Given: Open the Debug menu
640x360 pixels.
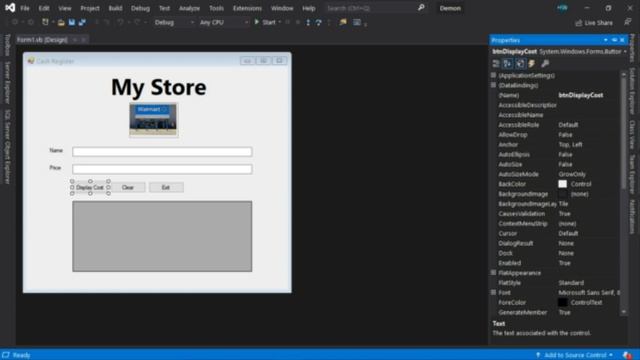Looking at the screenshot, I should [x=140, y=8].
